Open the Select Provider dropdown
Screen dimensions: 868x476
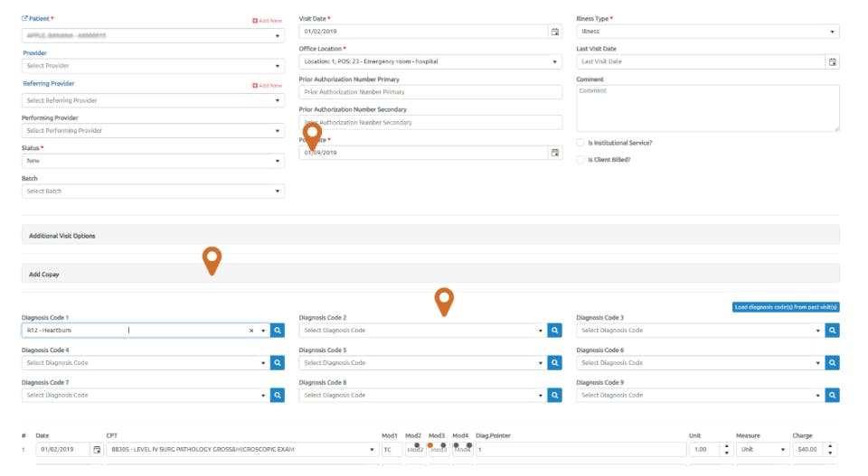point(154,66)
